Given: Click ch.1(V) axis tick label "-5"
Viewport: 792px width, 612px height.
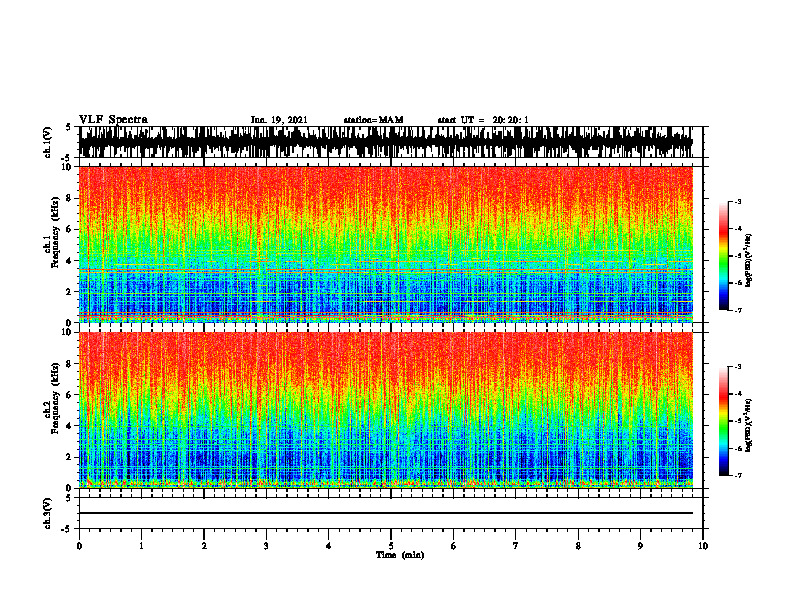Looking at the screenshot, I should [x=67, y=158].
